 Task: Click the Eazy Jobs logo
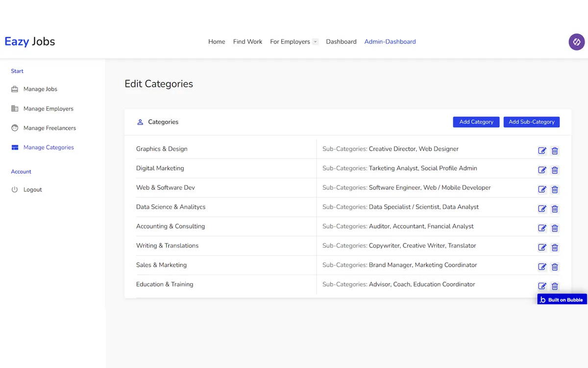click(x=30, y=42)
